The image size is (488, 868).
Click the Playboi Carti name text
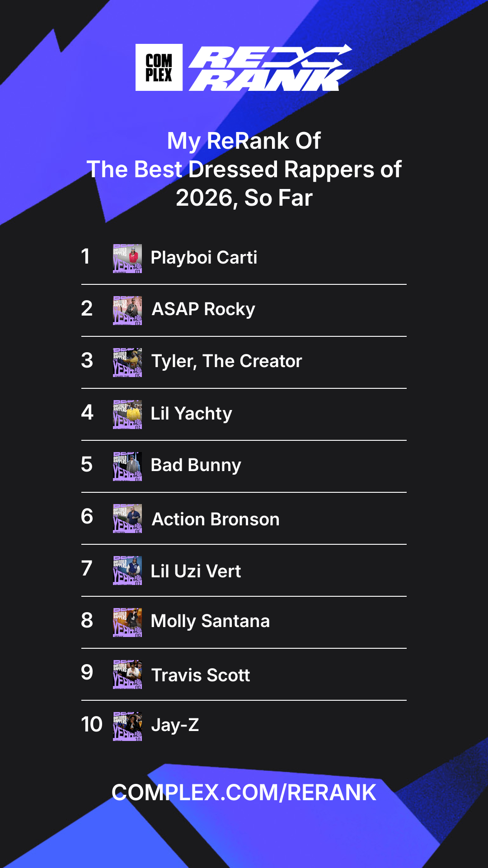[x=204, y=258]
